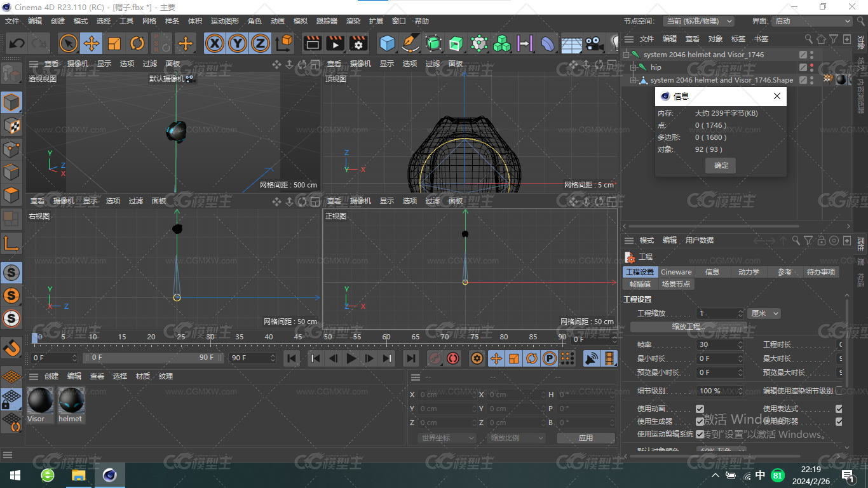The width and height of the screenshot is (868, 488).
Task: Open the 运动图形 menu
Action: tap(225, 21)
